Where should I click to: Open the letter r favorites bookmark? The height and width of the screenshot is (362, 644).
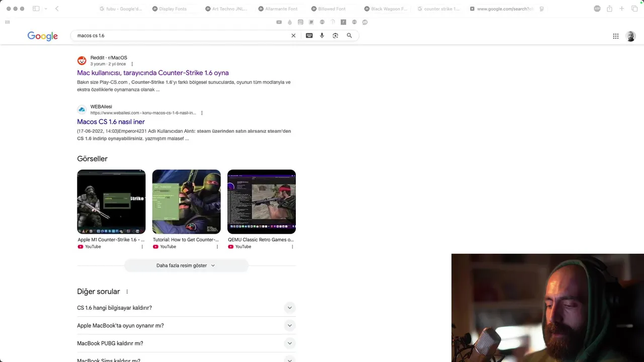point(344,22)
